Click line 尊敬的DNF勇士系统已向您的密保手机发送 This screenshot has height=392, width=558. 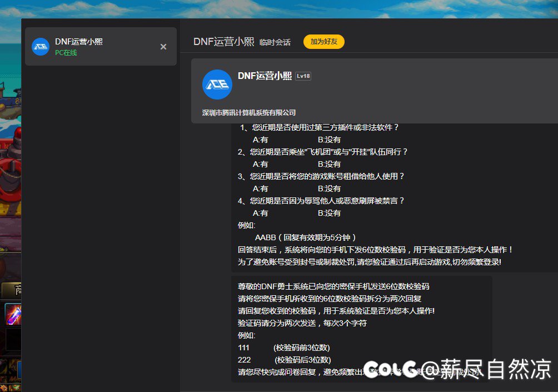coord(333,286)
